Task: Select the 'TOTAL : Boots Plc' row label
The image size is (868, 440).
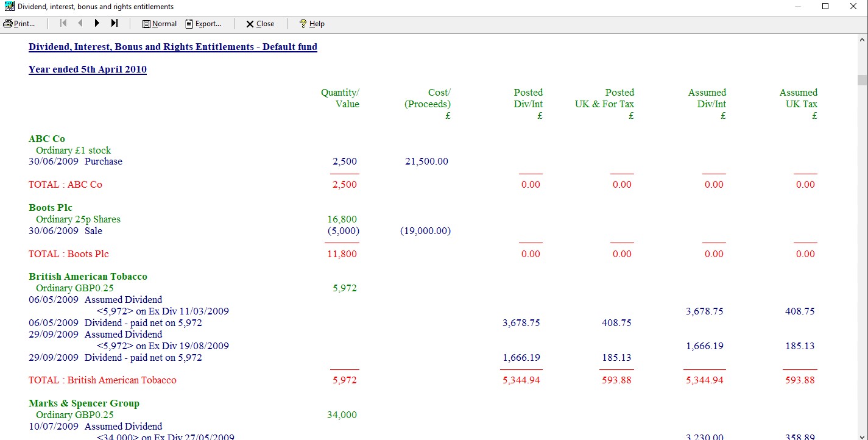Action: [69, 254]
